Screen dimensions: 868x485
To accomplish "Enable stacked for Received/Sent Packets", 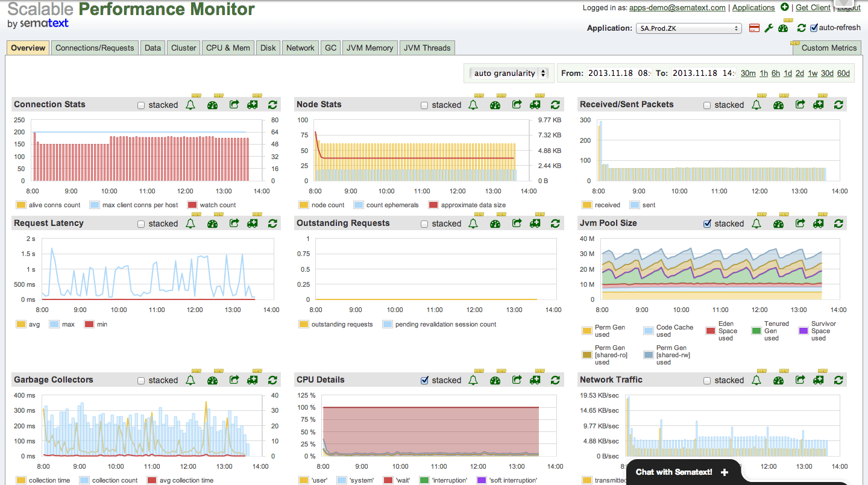I will (707, 105).
